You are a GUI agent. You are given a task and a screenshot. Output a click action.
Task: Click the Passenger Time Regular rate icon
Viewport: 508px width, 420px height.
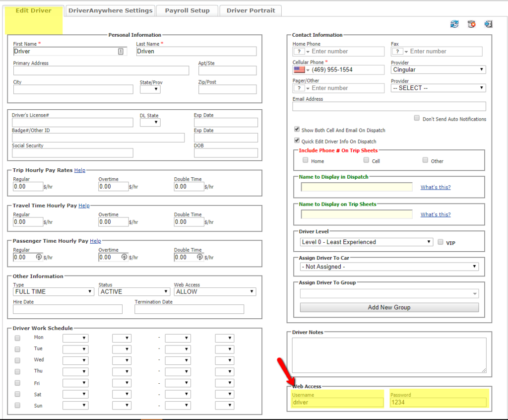(39, 257)
